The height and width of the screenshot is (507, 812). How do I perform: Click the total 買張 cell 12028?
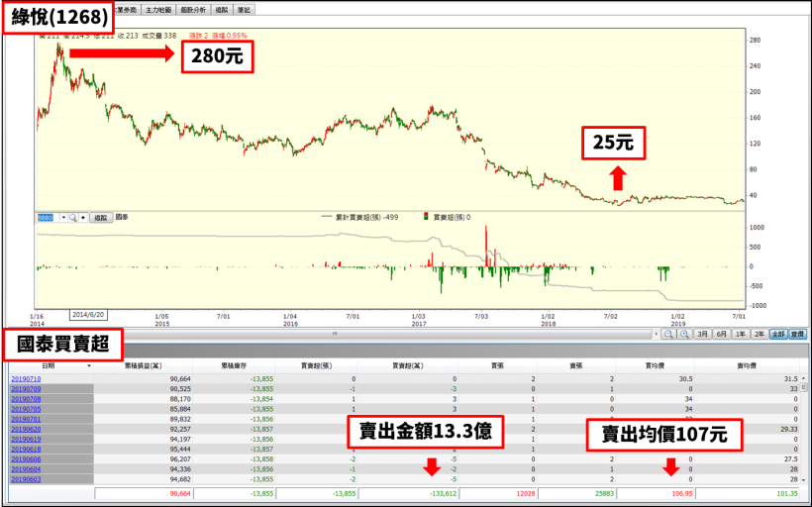click(x=498, y=493)
